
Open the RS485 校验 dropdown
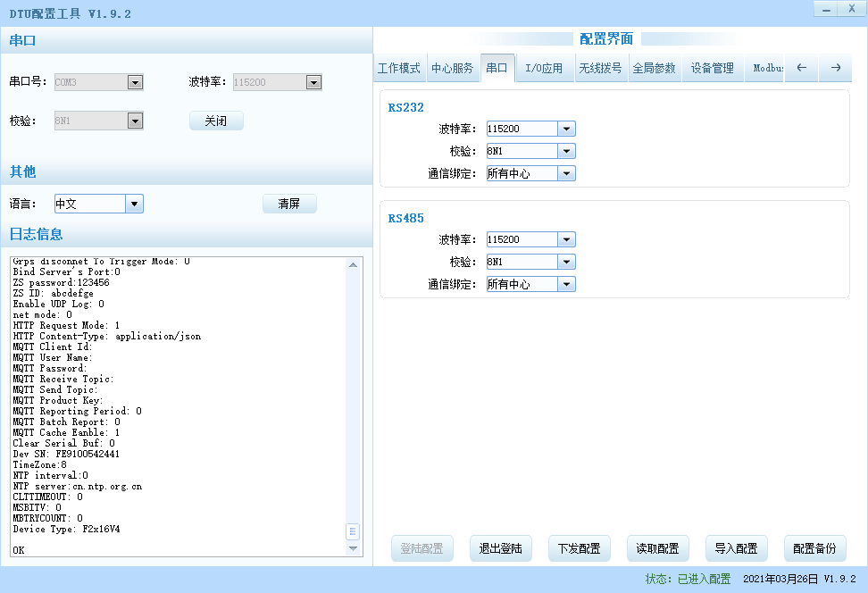[x=566, y=262]
